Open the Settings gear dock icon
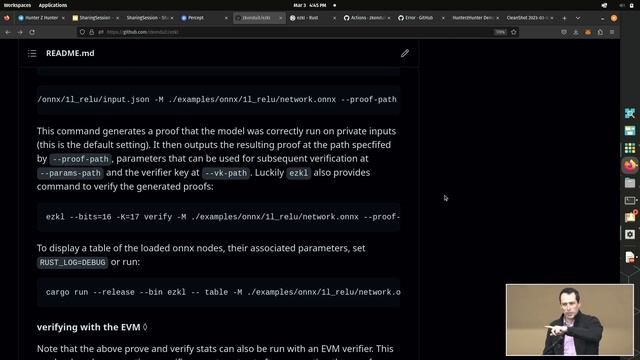 click(x=630, y=234)
